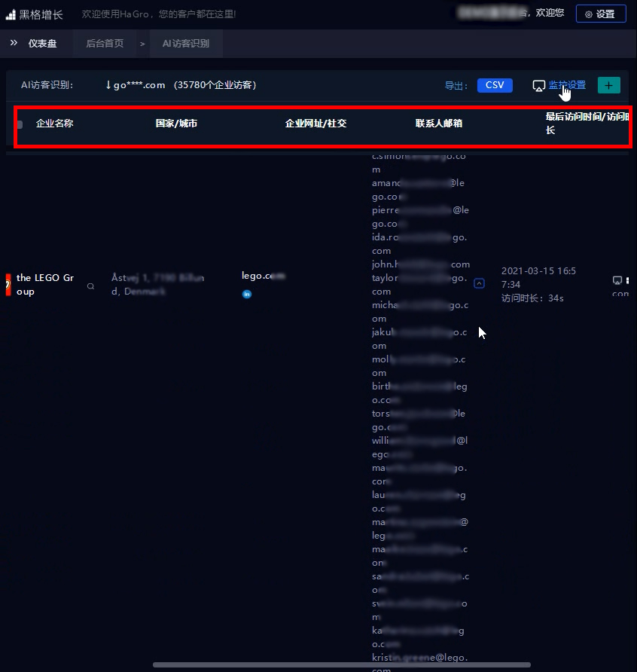Screen dimensions: 637x672
Task: Switch to the 仪表盘 tab
Action: [42, 44]
